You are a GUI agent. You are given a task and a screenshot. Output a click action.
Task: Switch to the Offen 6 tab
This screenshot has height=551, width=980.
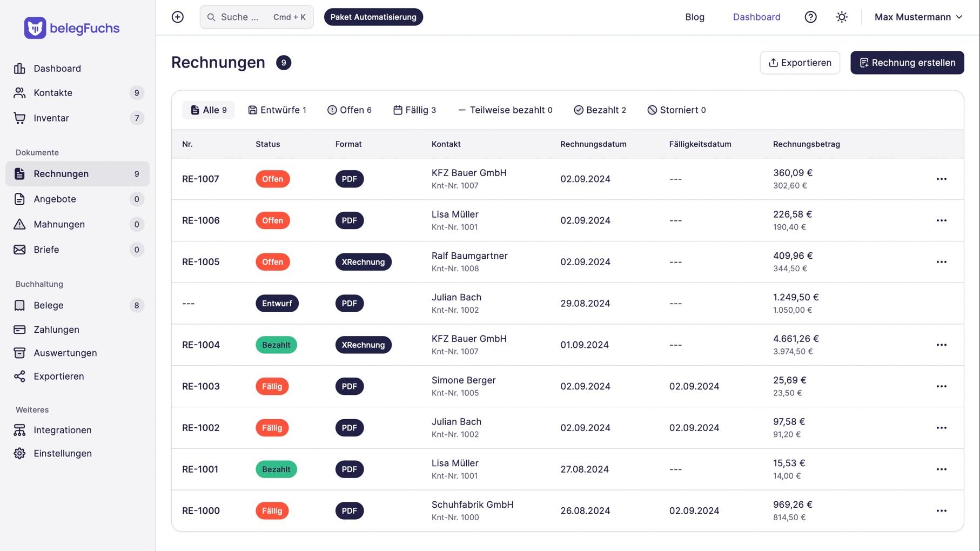350,110
